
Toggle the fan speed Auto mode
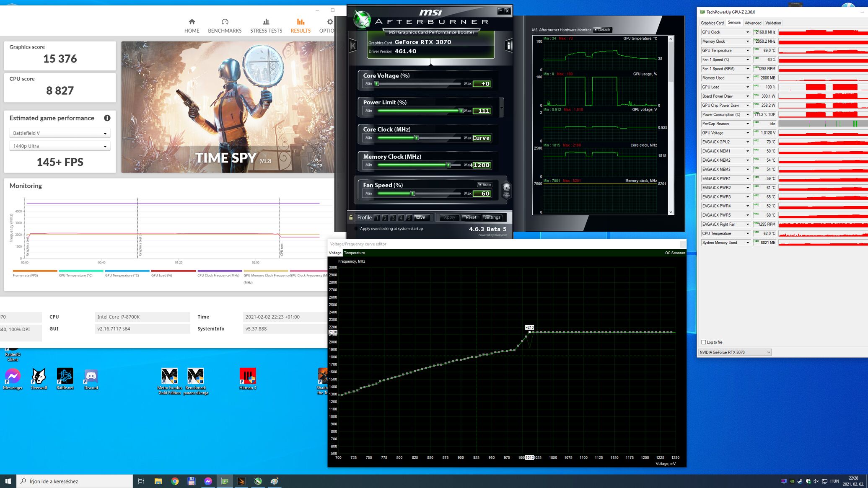coord(485,185)
